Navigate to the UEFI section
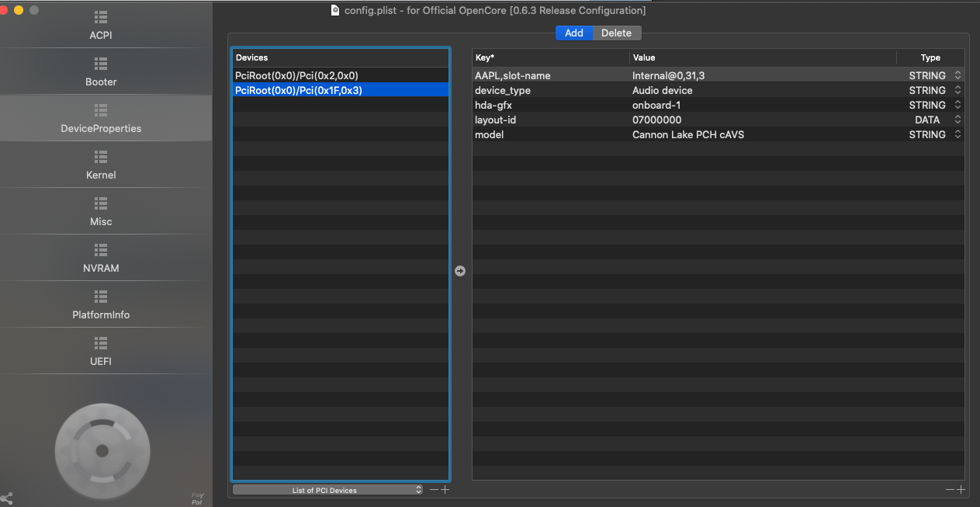980x507 pixels. point(101,352)
